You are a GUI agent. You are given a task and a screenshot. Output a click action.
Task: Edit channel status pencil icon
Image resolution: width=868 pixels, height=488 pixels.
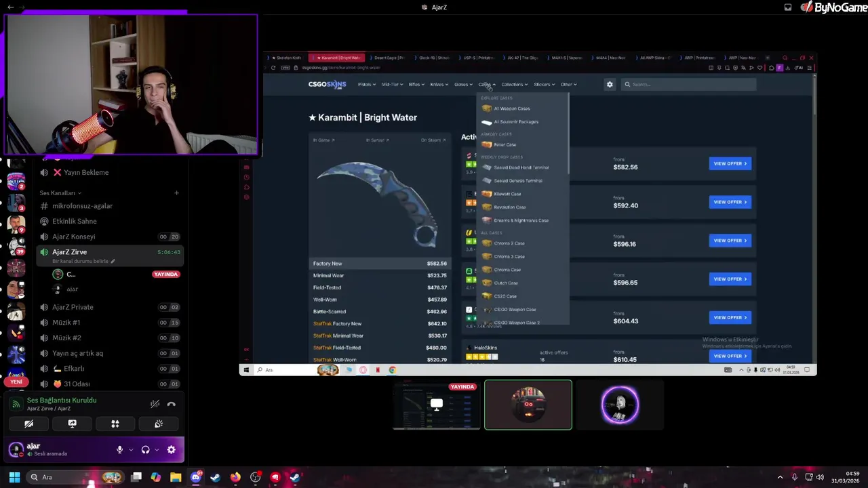click(x=113, y=261)
